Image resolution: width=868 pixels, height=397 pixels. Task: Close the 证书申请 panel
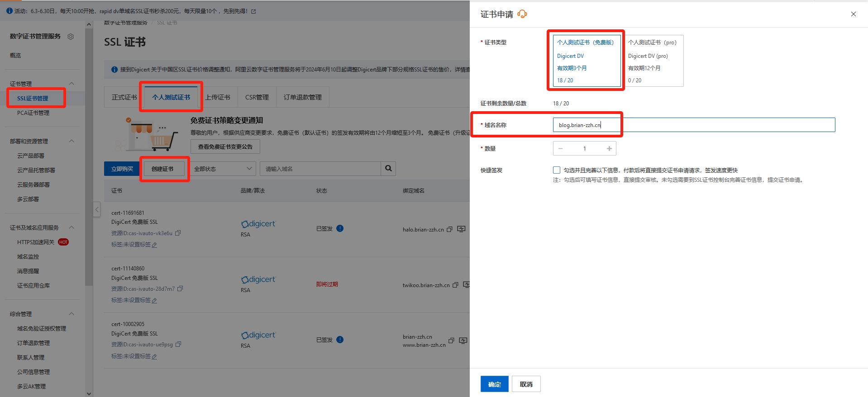(854, 14)
